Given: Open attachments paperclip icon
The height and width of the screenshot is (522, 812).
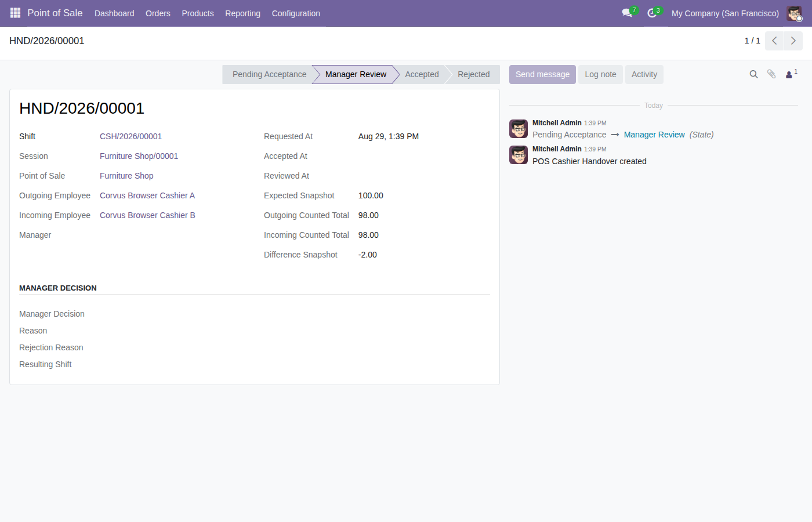Looking at the screenshot, I should 771,74.
